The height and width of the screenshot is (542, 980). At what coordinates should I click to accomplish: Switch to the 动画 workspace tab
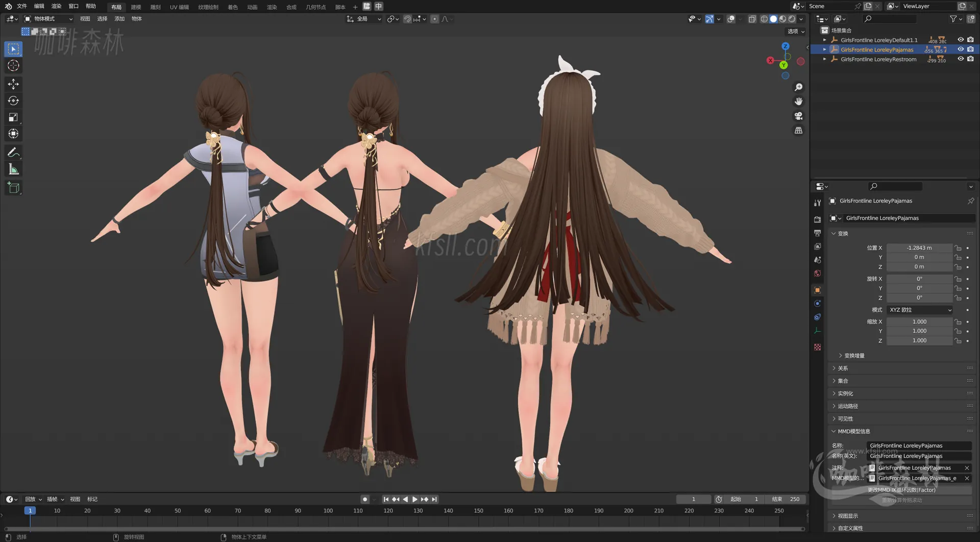click(x=252, y=7)
